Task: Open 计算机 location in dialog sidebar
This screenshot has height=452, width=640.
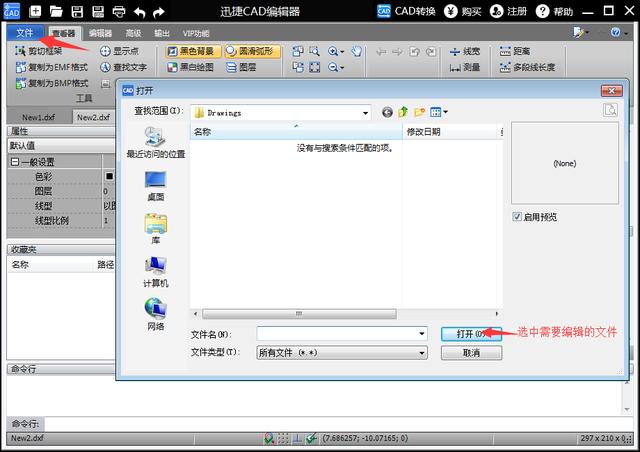Action: [156, 272]
